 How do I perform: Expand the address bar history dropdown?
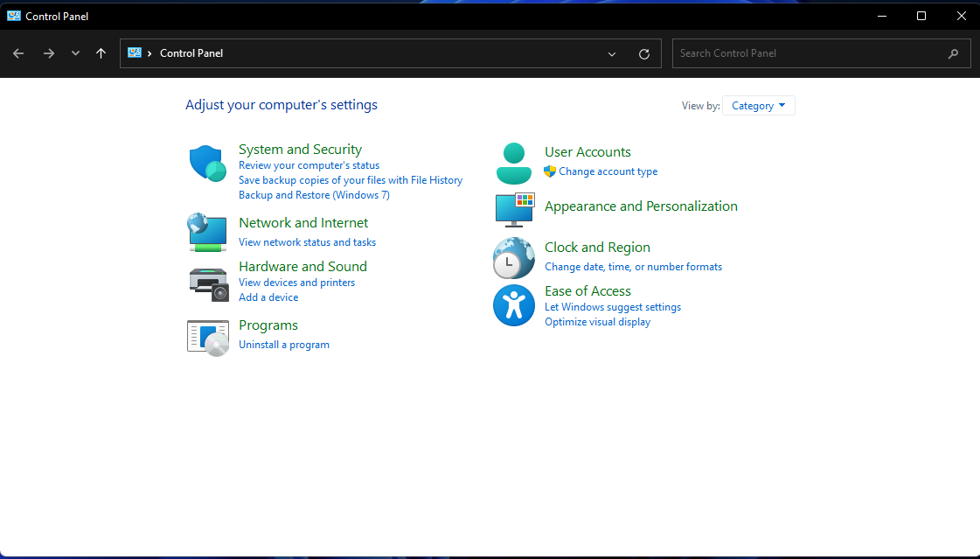point(612,53)
